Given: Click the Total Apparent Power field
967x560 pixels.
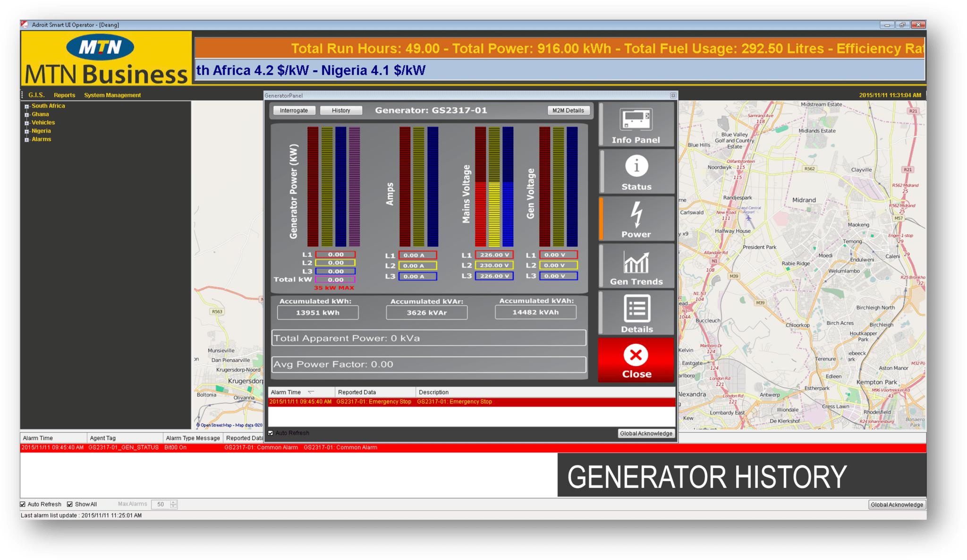Looking at the screenshot, I should coord(429,338).
